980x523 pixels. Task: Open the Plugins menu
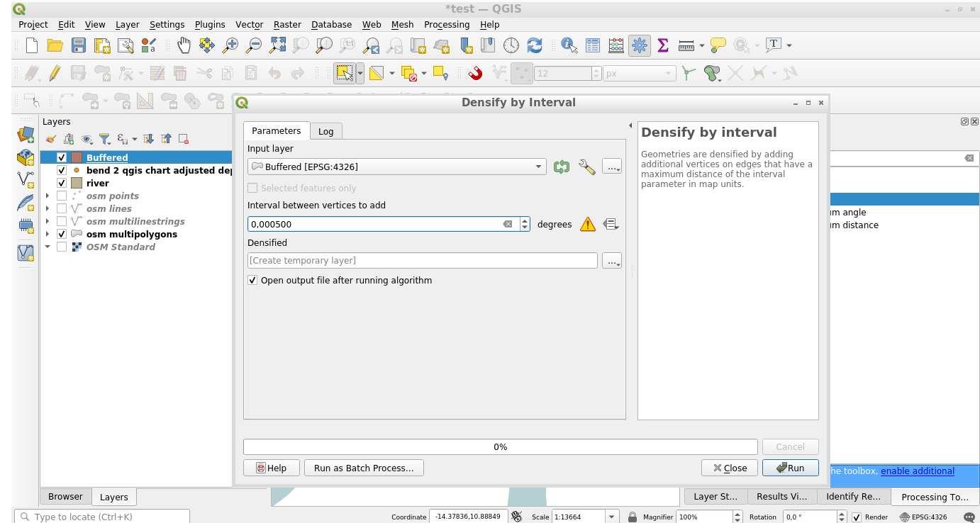pyautogui.click(x=210, y=24)
